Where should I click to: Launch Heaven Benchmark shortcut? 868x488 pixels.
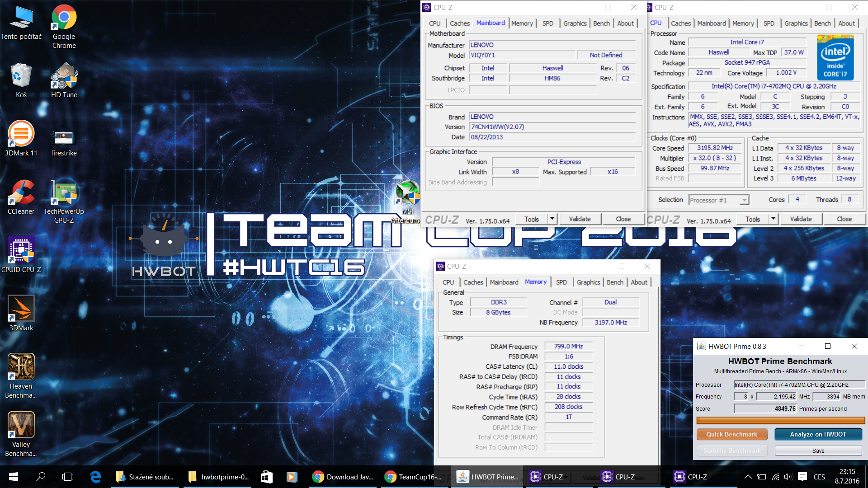tap(21, 376)
